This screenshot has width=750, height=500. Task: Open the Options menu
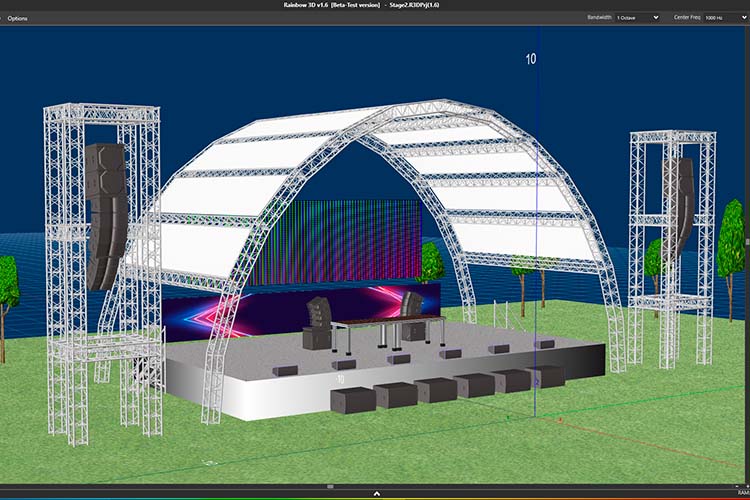(17, 18)
